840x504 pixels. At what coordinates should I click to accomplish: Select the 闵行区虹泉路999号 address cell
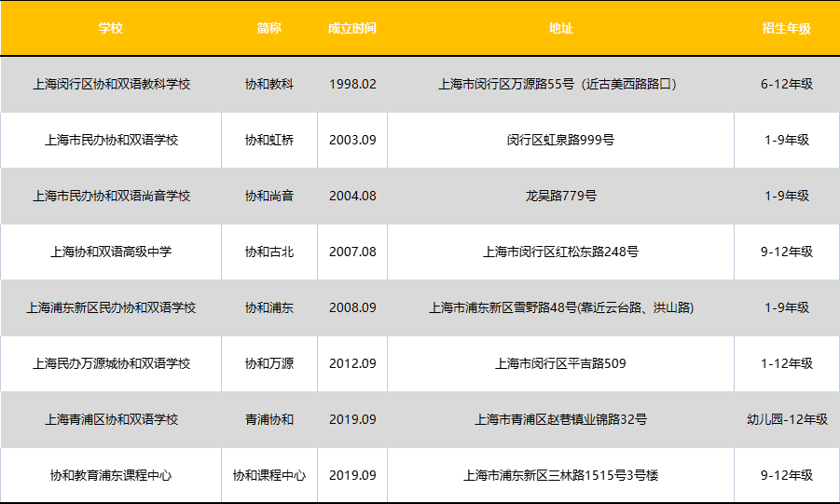coord(560,140)
